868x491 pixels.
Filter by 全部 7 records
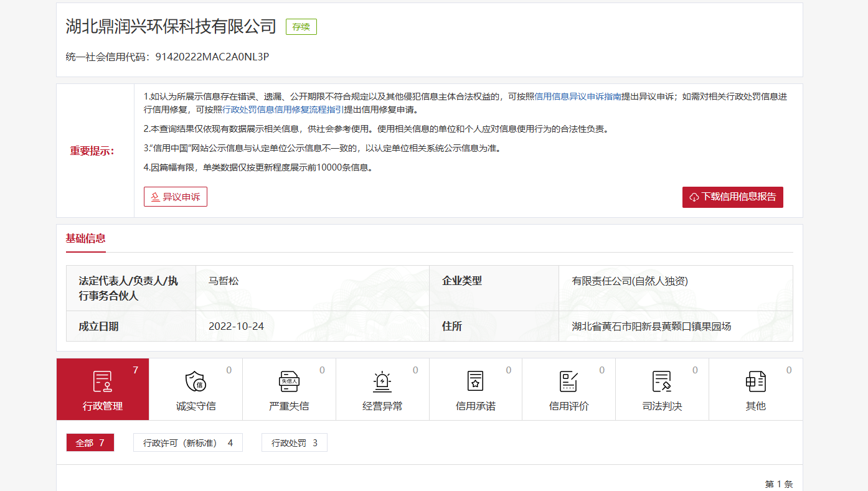pyautogui.click(x=90, y=443)
